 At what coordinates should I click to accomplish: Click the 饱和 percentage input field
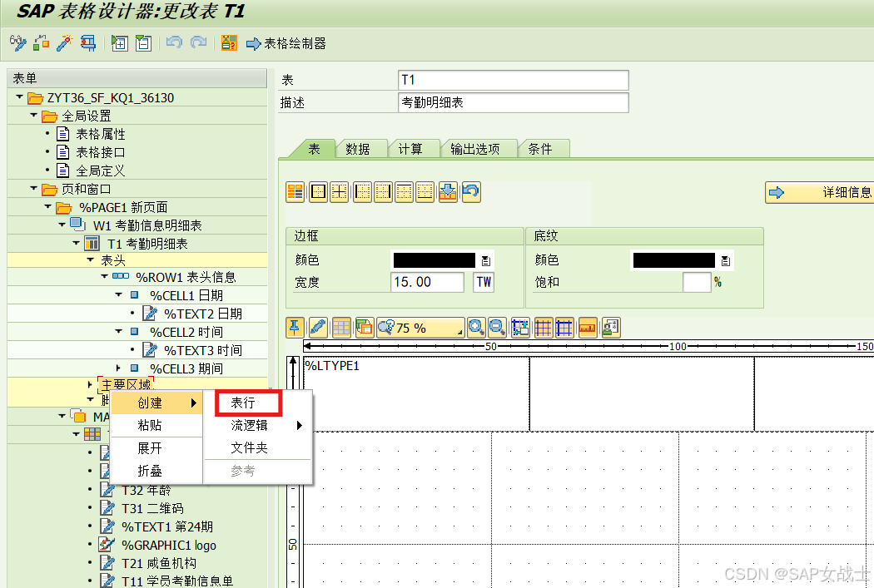(697, 282)
